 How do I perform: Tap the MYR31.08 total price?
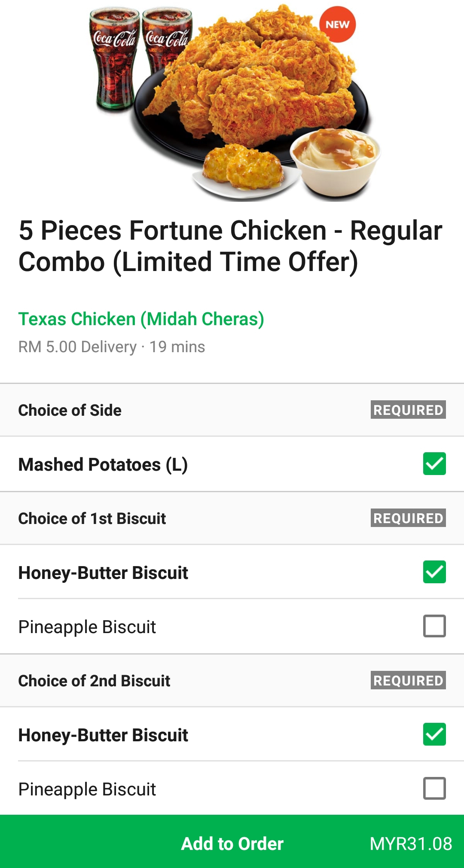click(410, 844)
